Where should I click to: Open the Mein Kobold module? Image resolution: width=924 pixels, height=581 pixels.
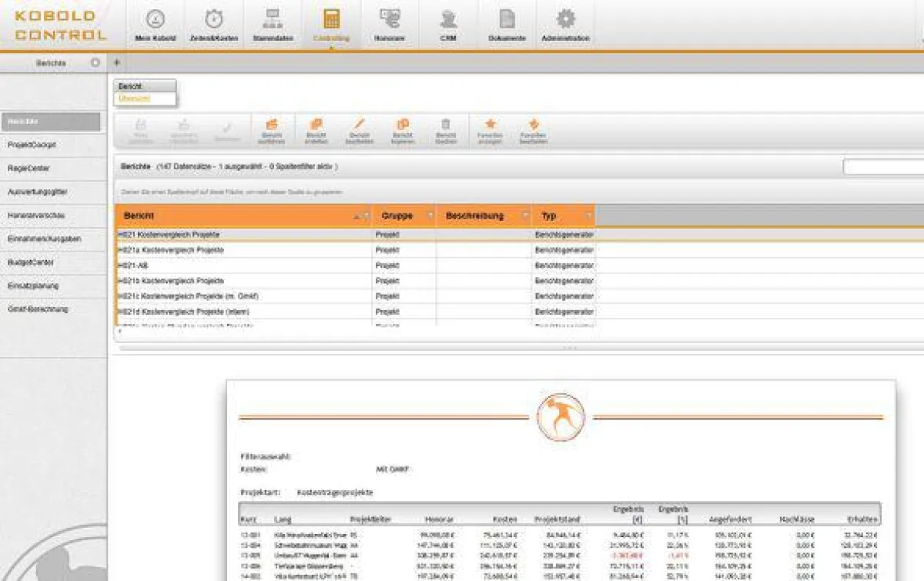(x=155, y=25)
